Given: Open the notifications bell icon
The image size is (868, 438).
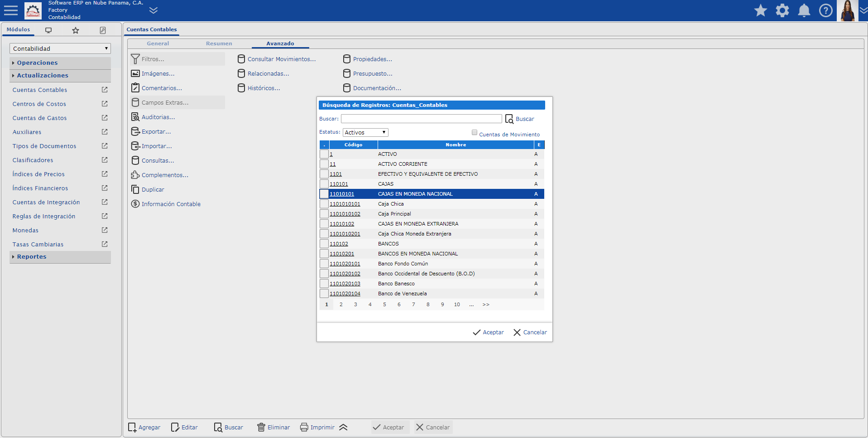Looking at the screenshot, I should pyautogui.click(x=804, y=10).
